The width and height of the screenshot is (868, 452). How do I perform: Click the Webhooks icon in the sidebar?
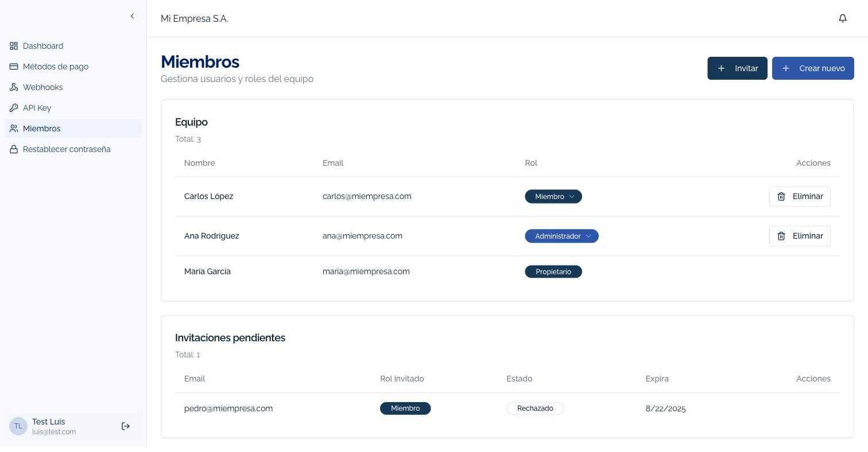tap(13, 87)
